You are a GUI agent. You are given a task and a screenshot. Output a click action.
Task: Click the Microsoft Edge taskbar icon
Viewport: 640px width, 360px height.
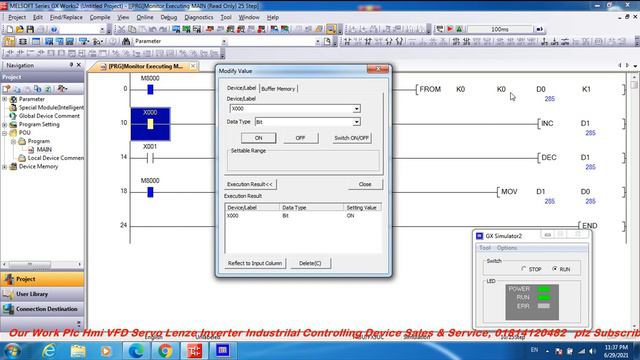click(x=136, y=351)
